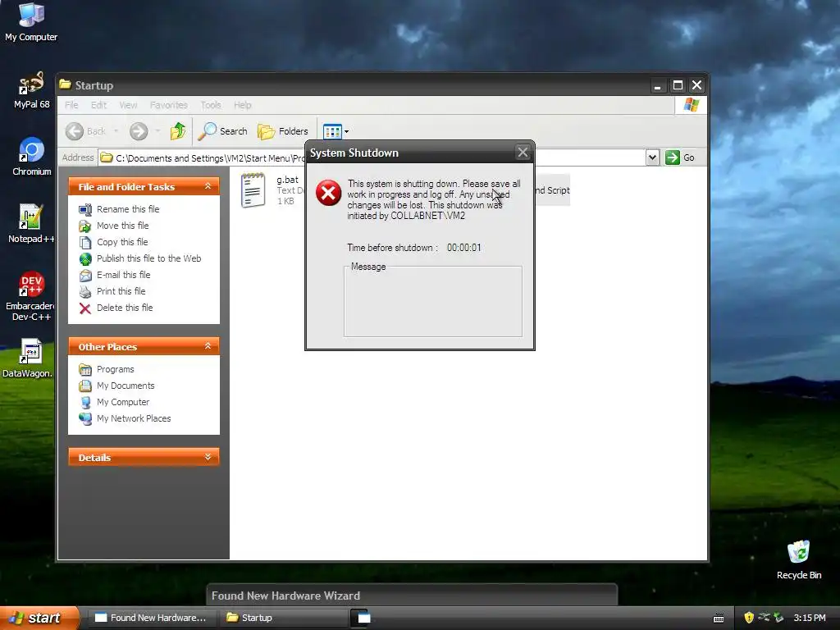Expand the Details panel

[208, 457]
